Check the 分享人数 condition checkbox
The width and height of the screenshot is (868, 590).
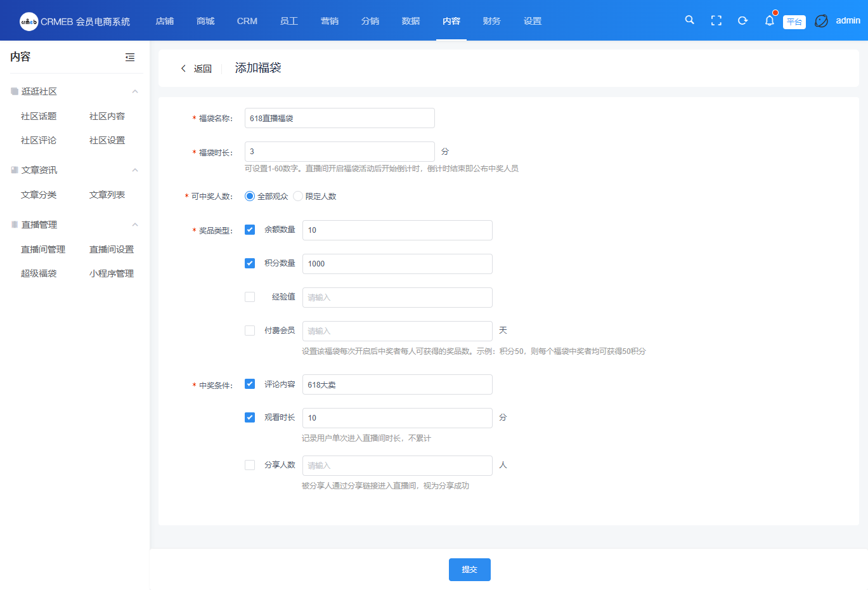(x=250, y=465)
